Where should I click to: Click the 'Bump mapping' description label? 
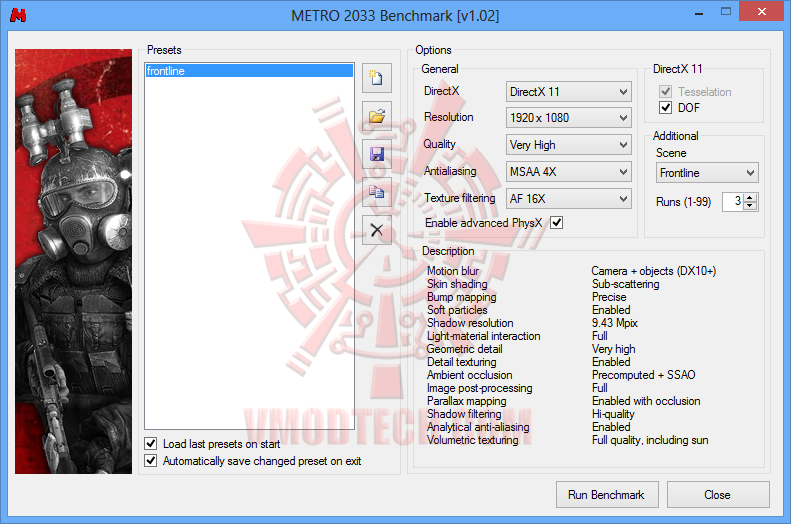461,297
